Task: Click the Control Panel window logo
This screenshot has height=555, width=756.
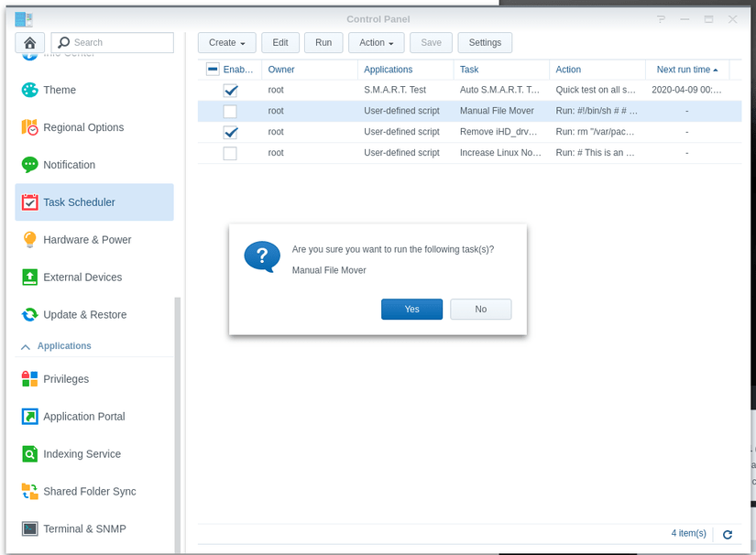Action: pyautogui.click(x=24, y=19)
